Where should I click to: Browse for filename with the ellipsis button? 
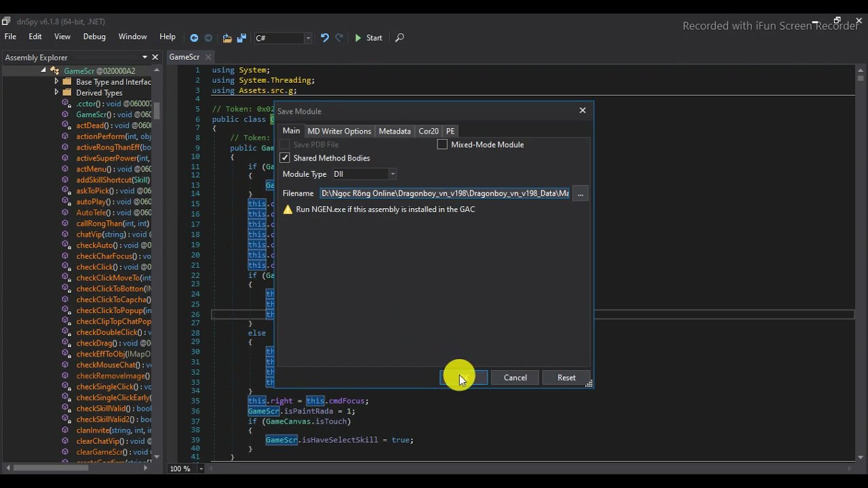coord(580,194)
